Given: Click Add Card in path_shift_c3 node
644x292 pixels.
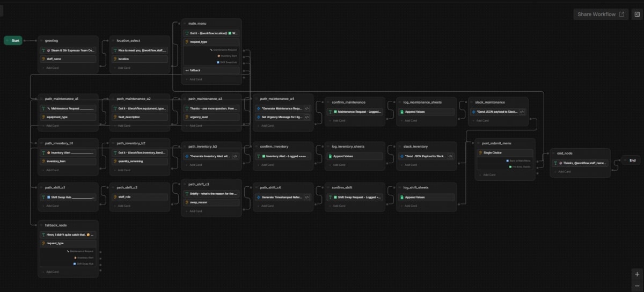Looking at the screenshot, I should pyautogui.click(x=195, y=211).
